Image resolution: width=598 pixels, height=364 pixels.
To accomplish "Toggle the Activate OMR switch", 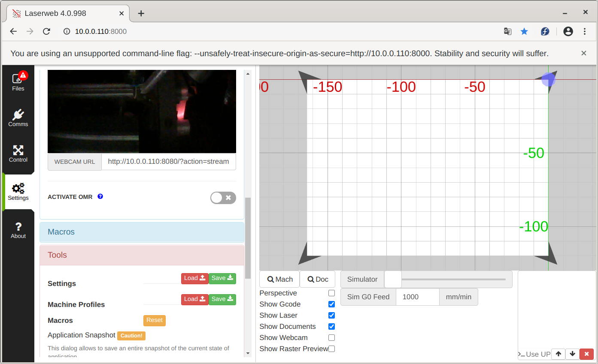I will pyautogui.click(x=223, y=198).
